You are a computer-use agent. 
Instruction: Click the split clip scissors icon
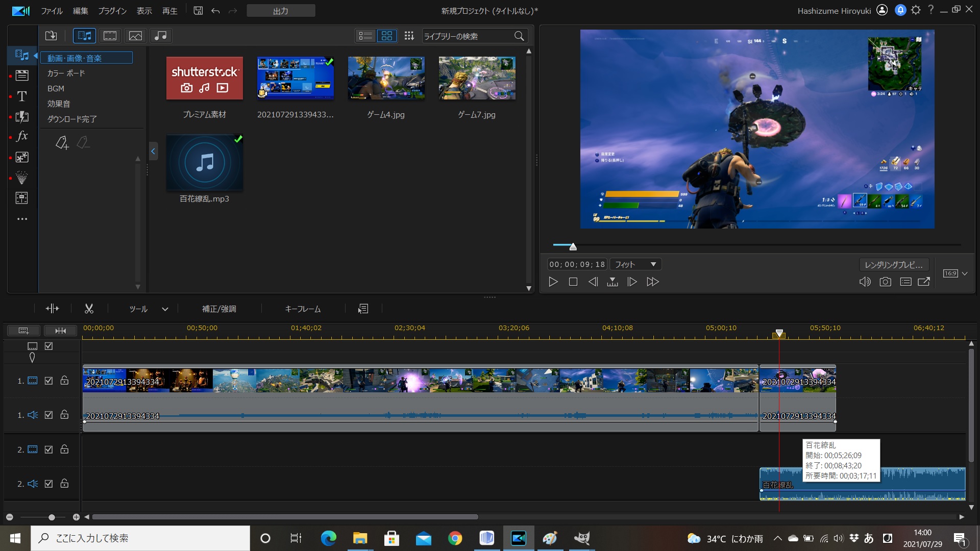point(89,309)
